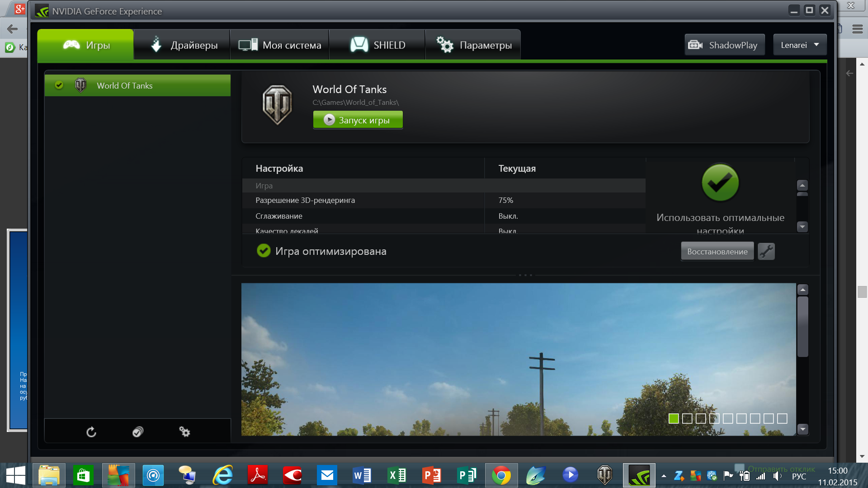Open File Explorer from taskbar

point(49,475)
